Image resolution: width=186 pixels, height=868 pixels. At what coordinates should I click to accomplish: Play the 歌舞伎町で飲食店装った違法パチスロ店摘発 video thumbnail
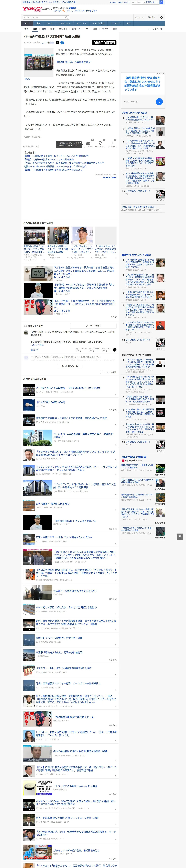tap(29, 420)
